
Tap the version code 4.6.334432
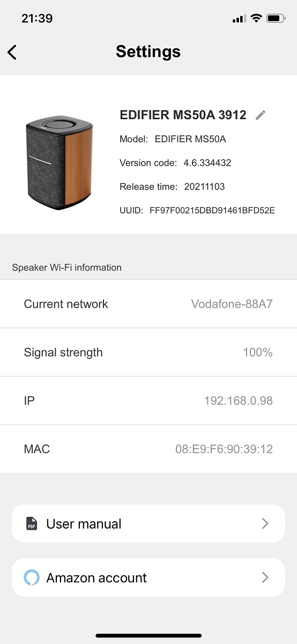pos(207,163)
